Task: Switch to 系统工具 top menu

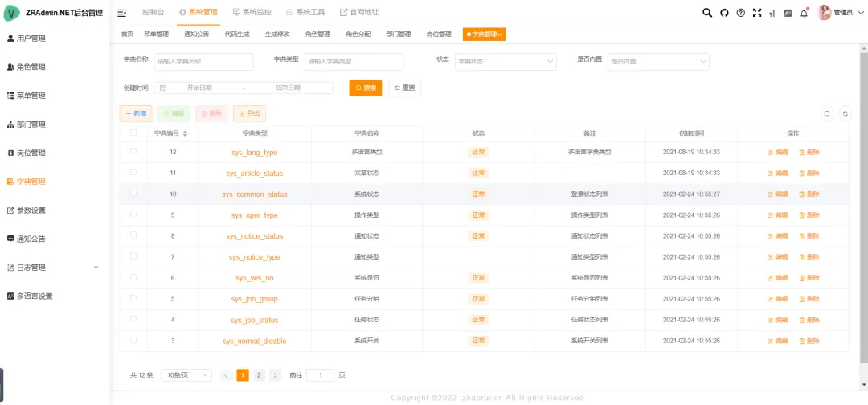Action: pos(305,12)
